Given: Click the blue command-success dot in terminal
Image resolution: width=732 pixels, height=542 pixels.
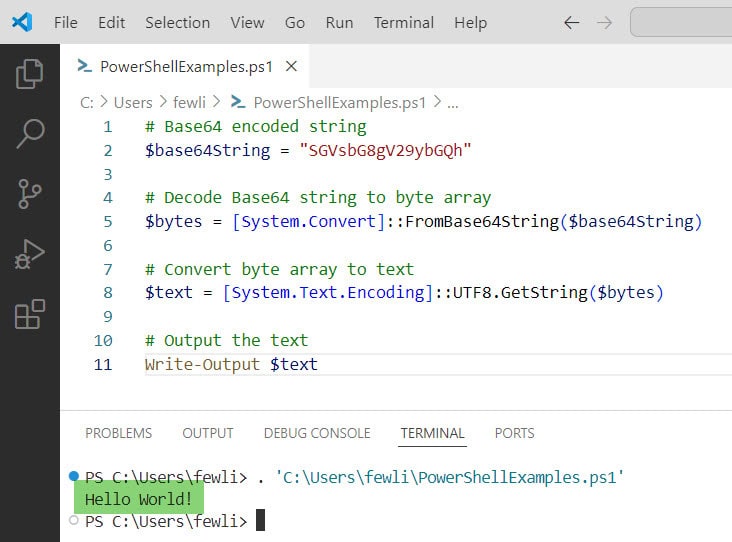Looking at the screenshot, I should pos(74,476).
